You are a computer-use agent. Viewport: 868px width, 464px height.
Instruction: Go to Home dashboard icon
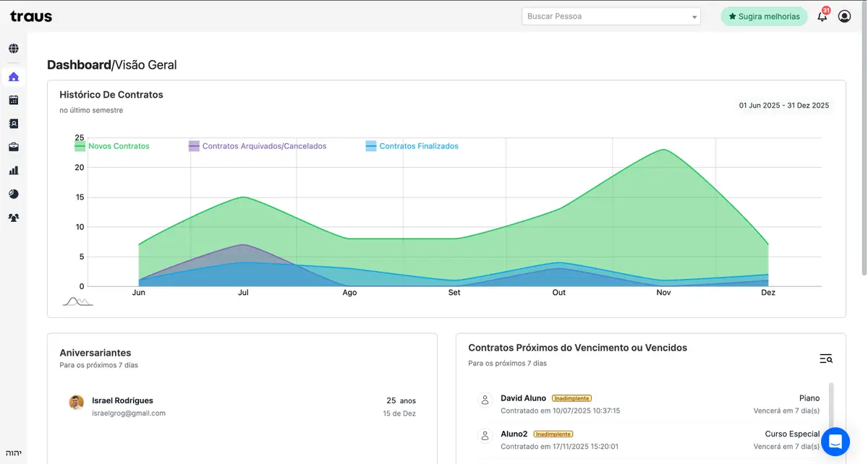pyautogui.click(x=14, y=77)
